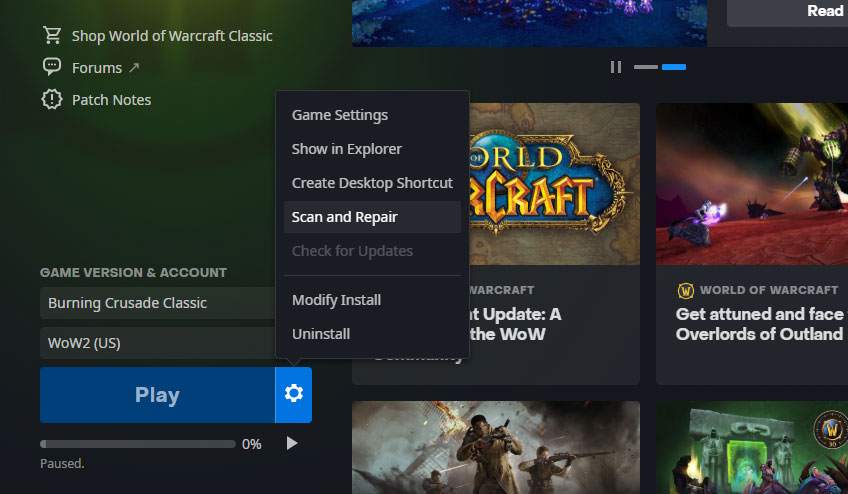Image resolution: width=848 pixels, height=494 pixels.
Task: Select Game Settings from the options menu
Action: tap(372, 115)
